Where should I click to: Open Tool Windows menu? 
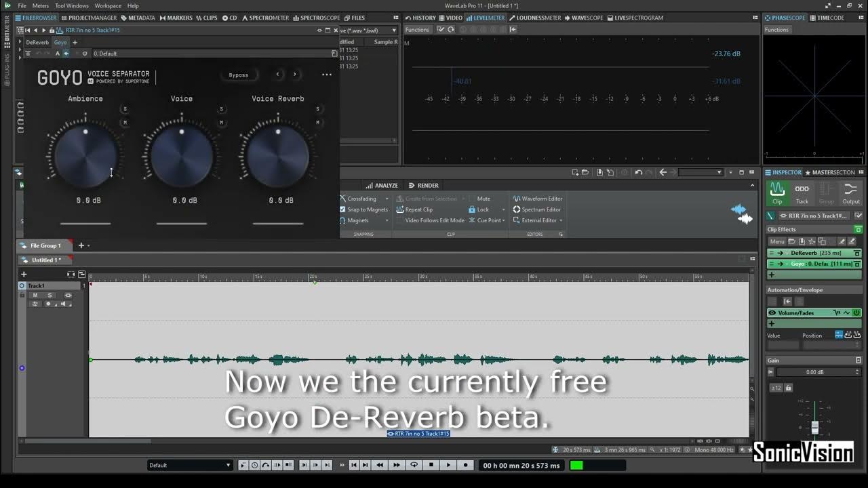click(72, 5)
